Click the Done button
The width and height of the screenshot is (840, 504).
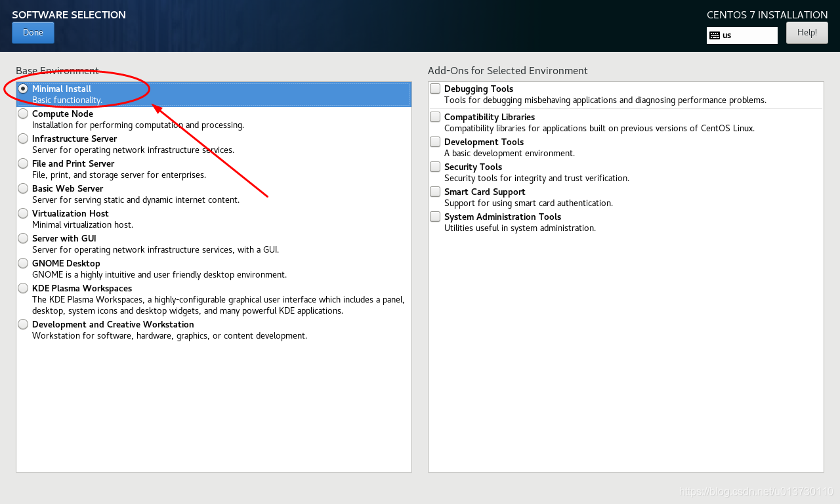pos(33,33)
